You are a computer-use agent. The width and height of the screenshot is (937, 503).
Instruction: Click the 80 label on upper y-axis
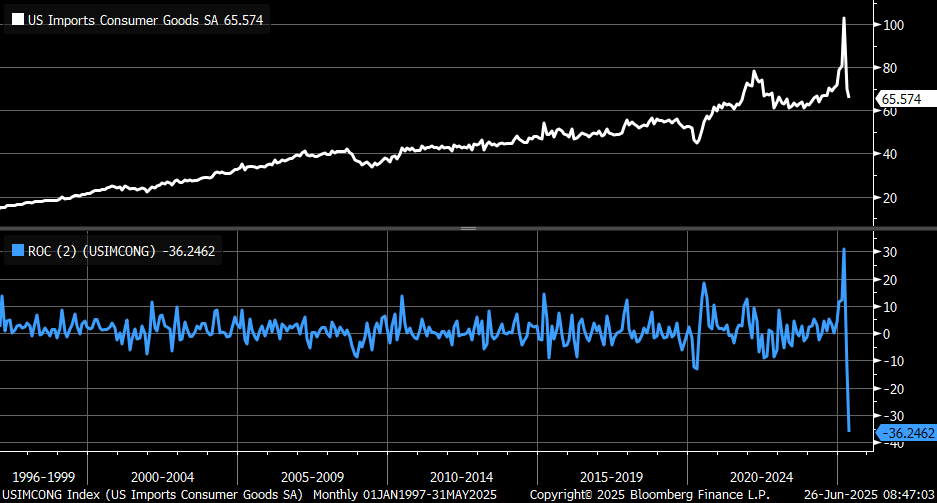pos(890,68)
